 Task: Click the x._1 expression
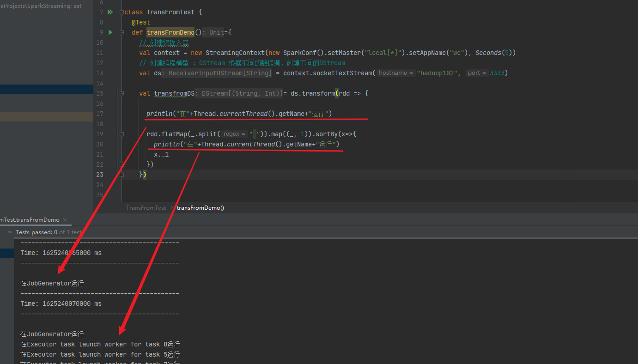pos(161,154)
